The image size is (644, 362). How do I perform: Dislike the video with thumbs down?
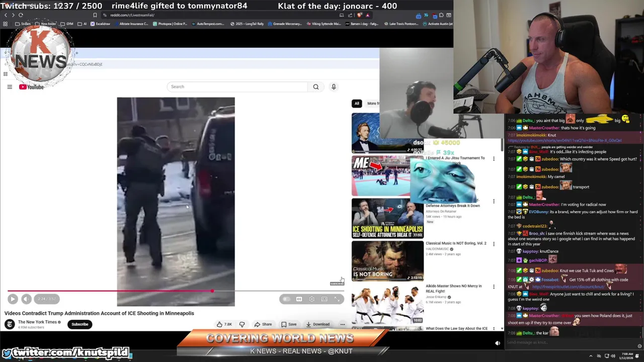[x=242, y=324]
